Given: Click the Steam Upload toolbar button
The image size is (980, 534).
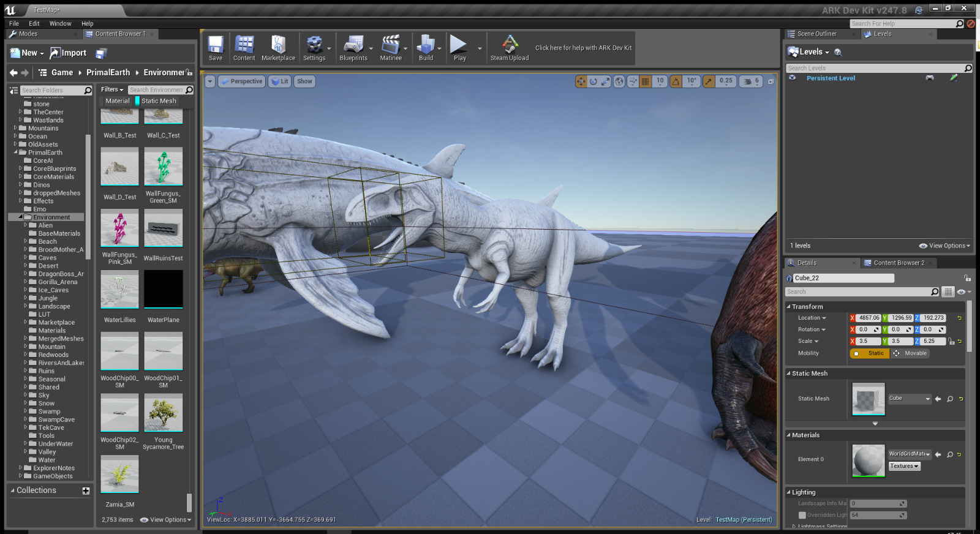Looking at the screenshot, I should click(510, 48).
